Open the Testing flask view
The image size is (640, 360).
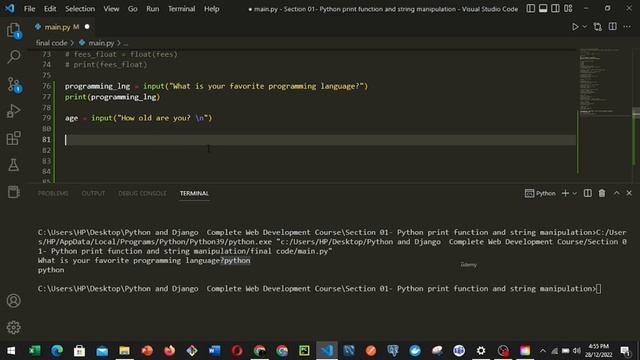(13, 165)
